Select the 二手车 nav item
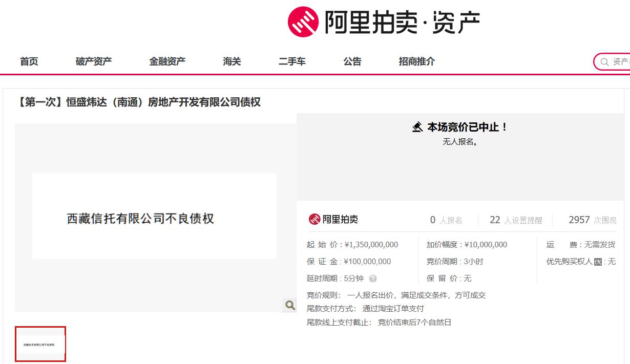This screenshot has height=364, width=630. point(292,61)
